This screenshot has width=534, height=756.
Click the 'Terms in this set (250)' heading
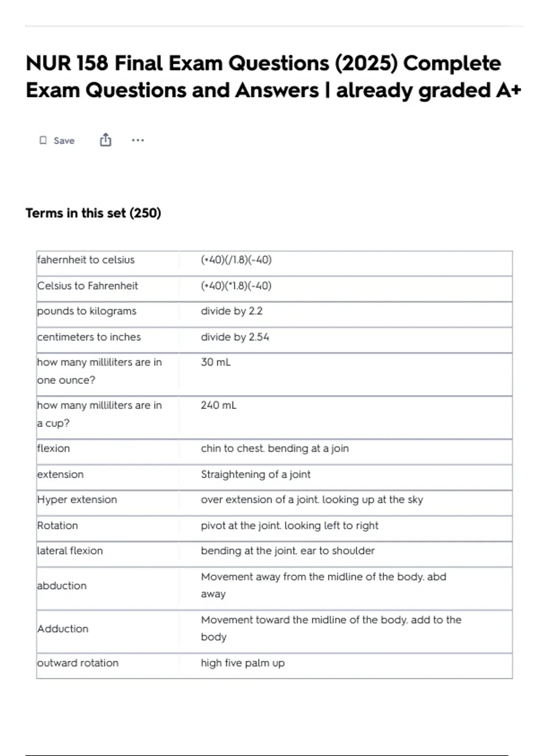click(x=93, y=213)
